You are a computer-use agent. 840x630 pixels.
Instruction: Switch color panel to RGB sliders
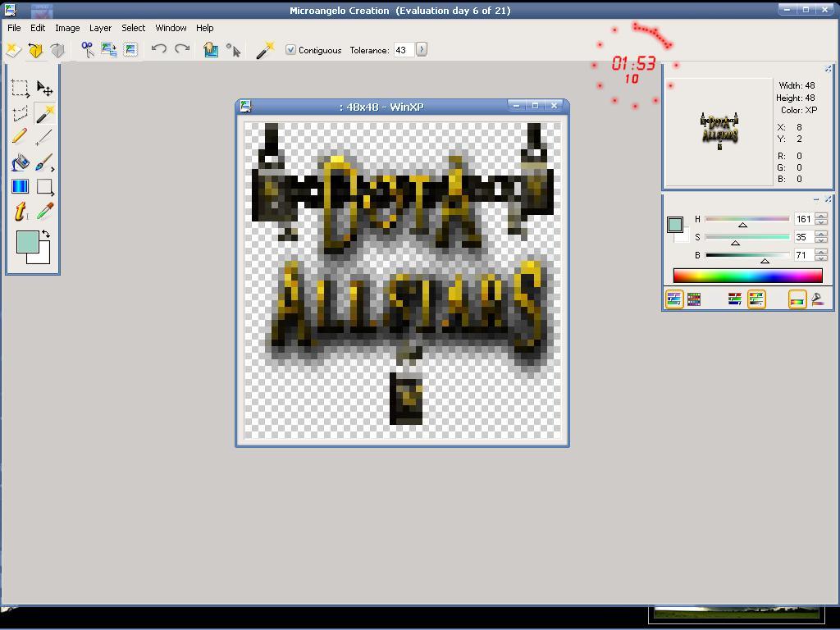click(x=735, y=299)
